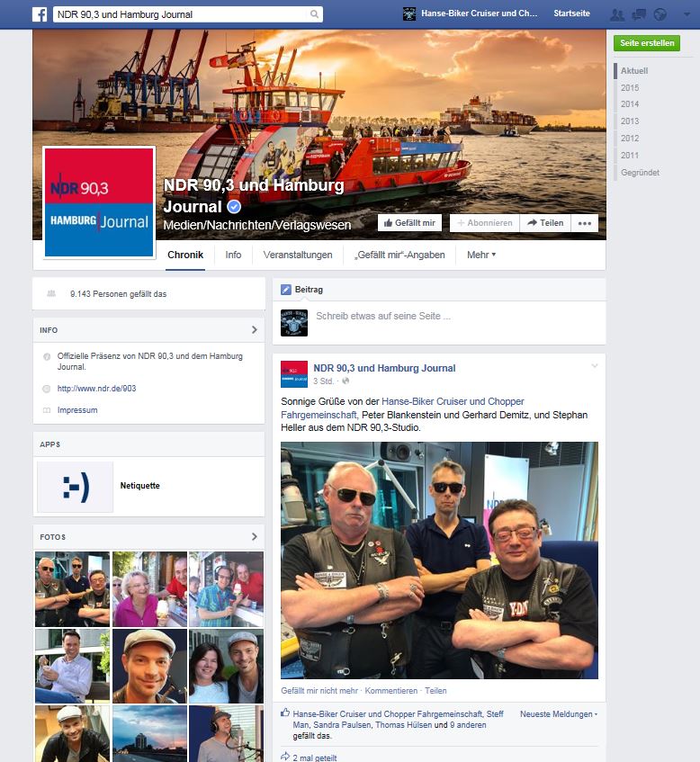Open Fotos thumbnail with man in headphones
Screen dimensions: 700x762
click(226, 589)
